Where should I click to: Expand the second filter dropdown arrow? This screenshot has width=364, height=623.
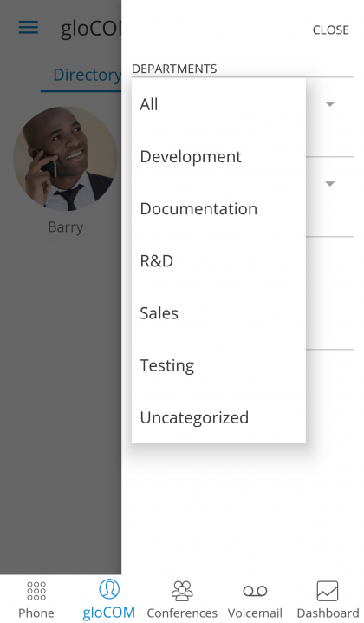[x=330, y=184]
